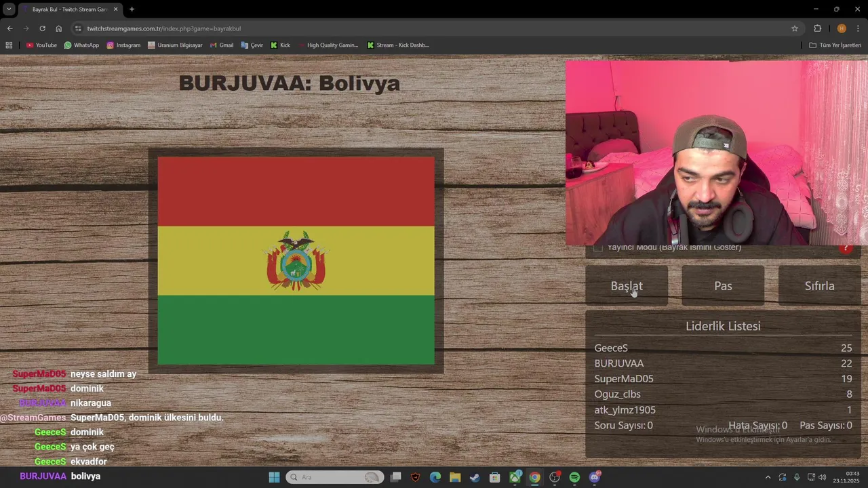
Task: Open the Instagram bookmark
Action: tap(123, 45)
